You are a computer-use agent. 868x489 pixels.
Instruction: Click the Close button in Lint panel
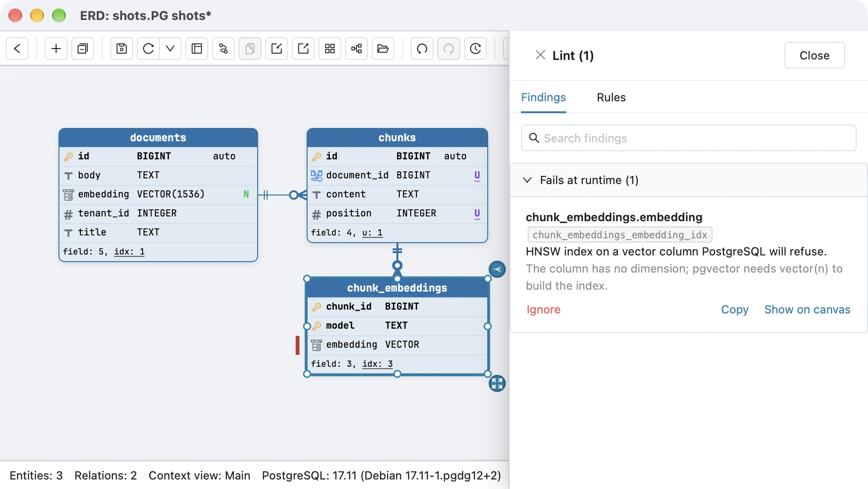coord(814,55)
